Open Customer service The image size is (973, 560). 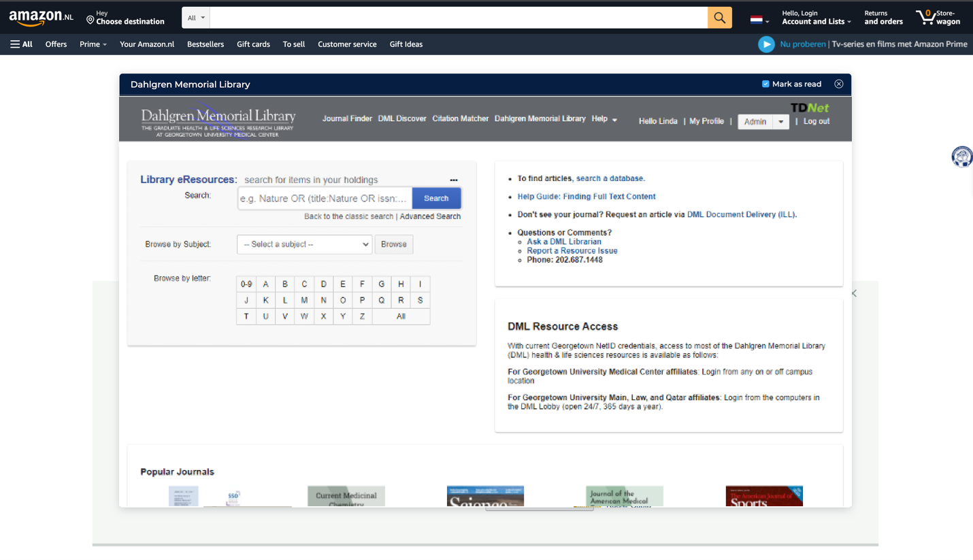347,44
